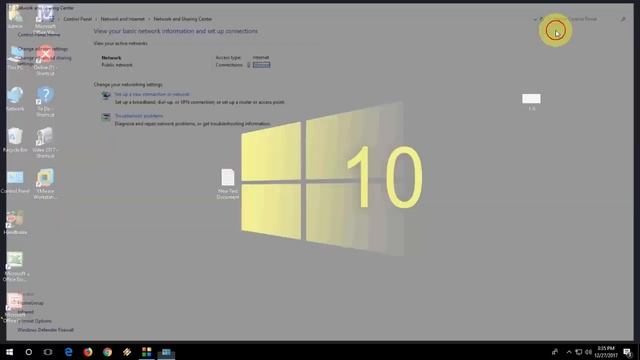Click the network status tray icon

[x=579, y=352]
